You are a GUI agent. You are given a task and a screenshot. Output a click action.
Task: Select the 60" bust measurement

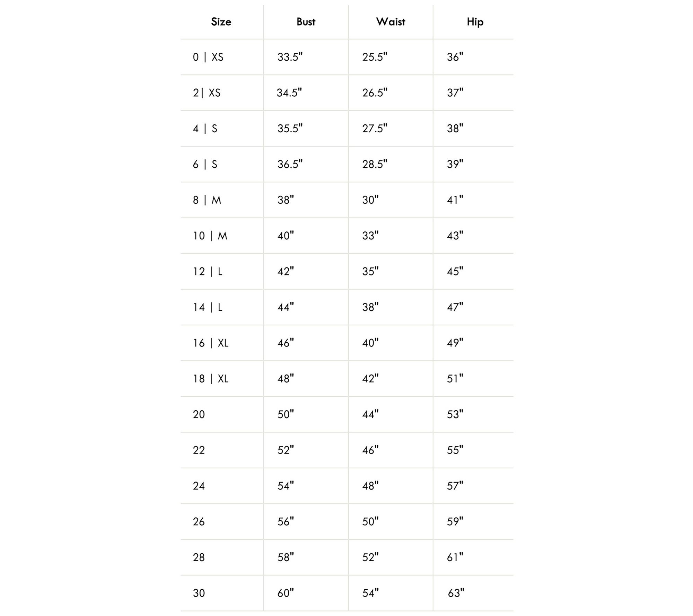(286, 593)
